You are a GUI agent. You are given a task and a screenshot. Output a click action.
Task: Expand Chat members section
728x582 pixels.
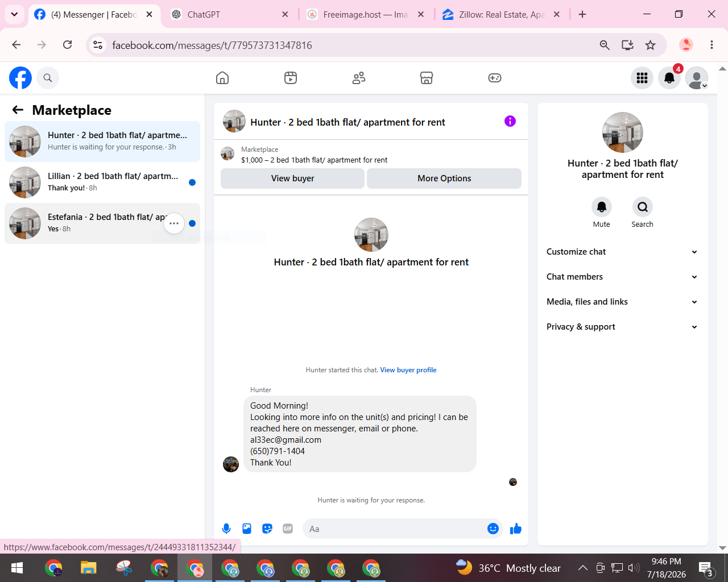622,277
